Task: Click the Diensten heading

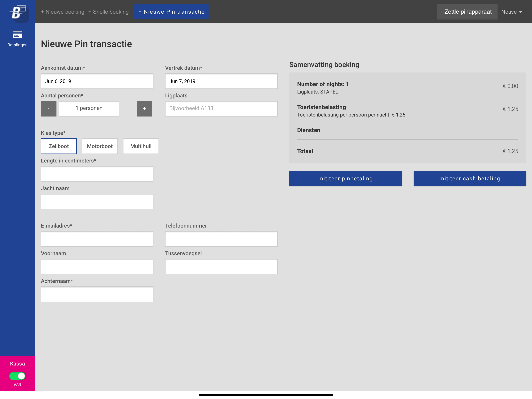Action: (x=309, y=130)
